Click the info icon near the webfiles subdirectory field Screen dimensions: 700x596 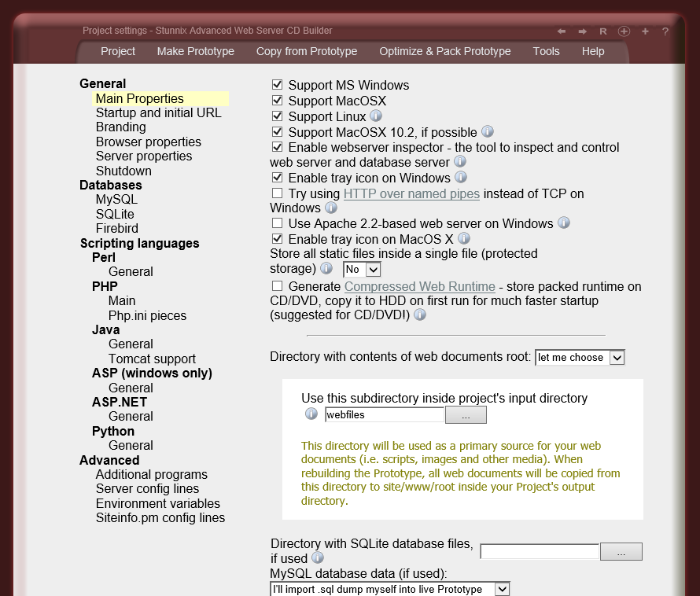pos(311,414)
